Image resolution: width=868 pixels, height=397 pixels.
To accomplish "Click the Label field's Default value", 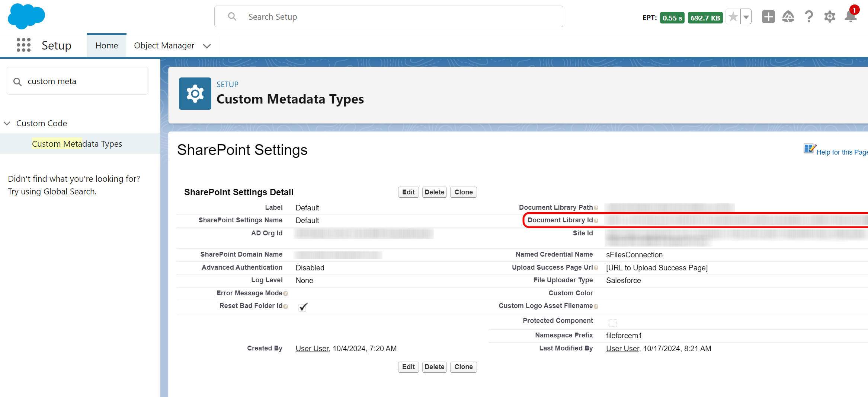I will pos(307,208).
